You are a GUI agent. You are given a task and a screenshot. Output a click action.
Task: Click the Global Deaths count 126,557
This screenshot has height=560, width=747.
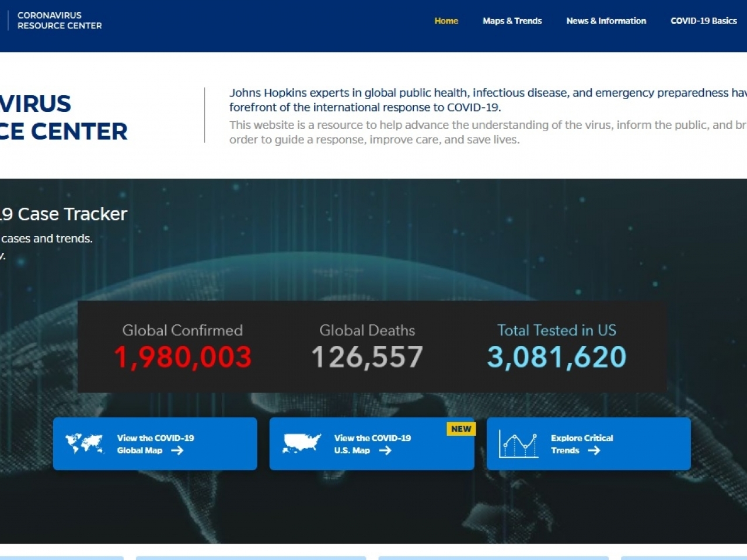click(367, 357)
